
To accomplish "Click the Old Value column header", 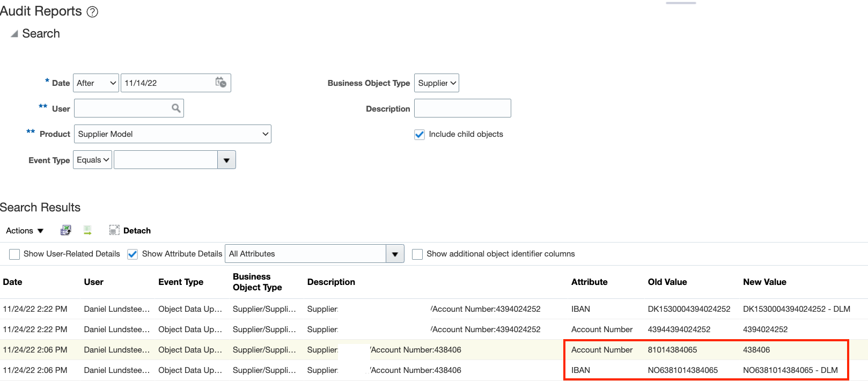I will point(667,282).
